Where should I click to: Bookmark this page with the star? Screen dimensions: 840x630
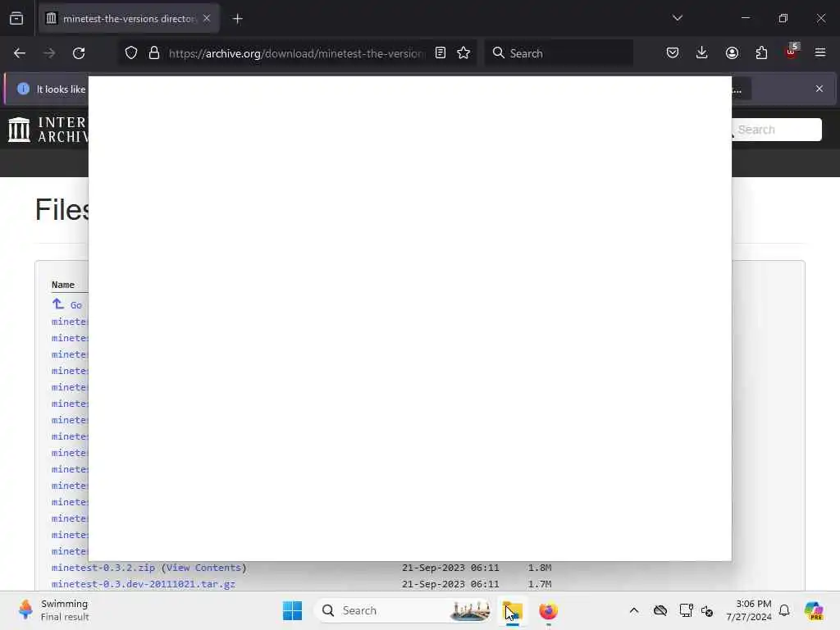coord(463,53)
